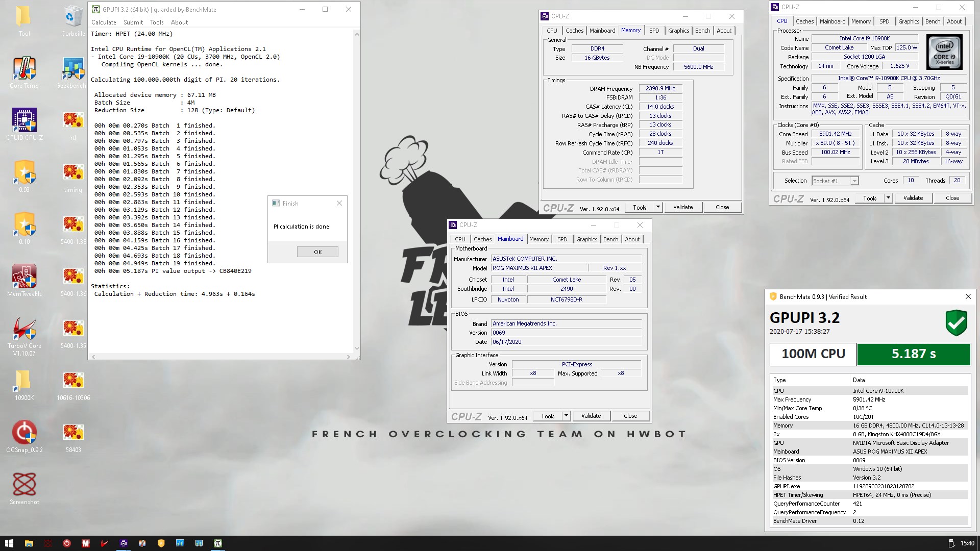Open the 0.10 desktop shortcut
This screenshot has width=980, height=551.
pos(24,229)
